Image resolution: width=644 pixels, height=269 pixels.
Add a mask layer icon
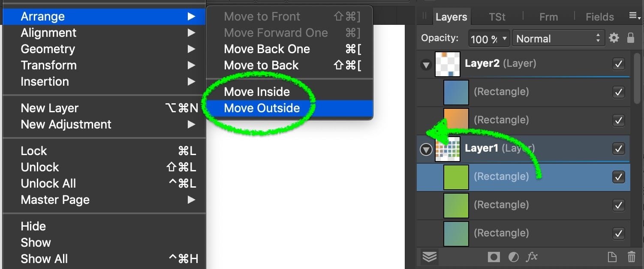coord(494,257)
